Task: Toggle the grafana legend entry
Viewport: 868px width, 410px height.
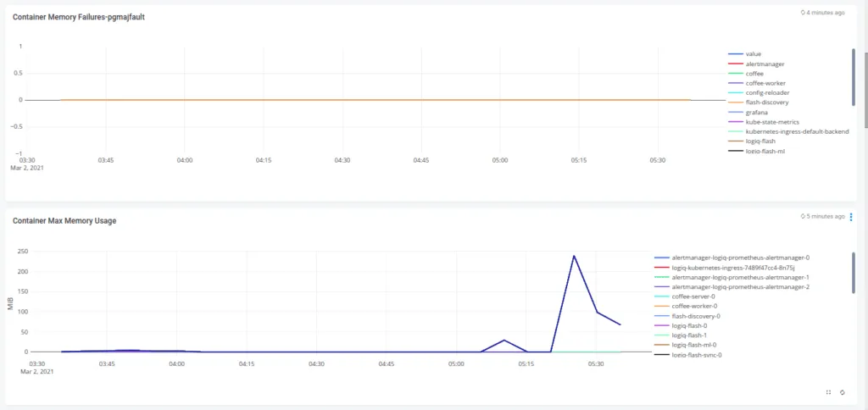Action: [756, 112]
